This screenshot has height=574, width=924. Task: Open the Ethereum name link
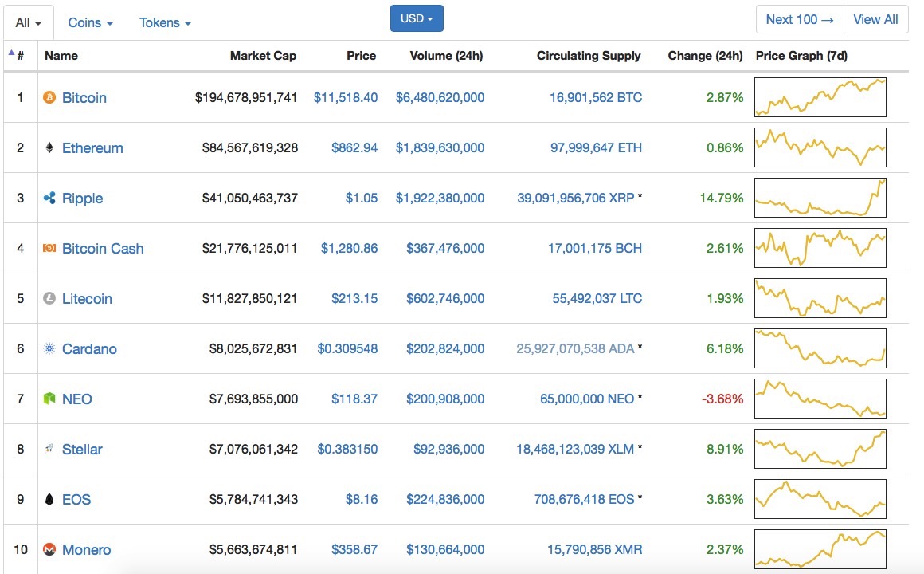point(92,147)
